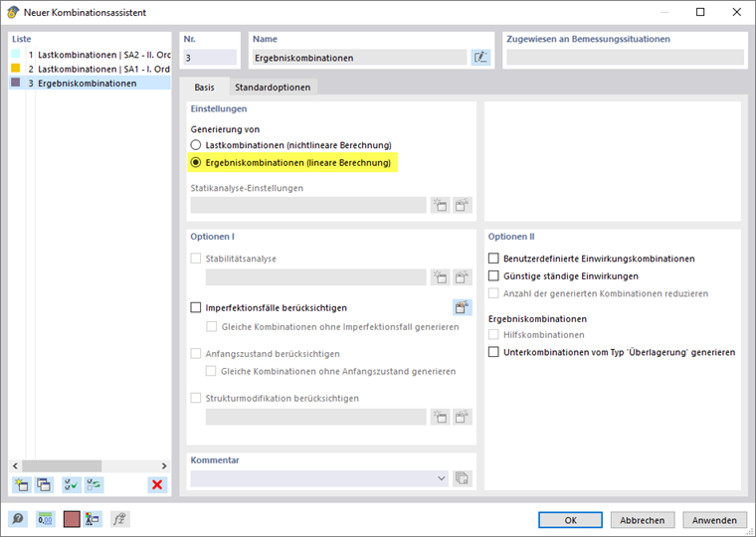Screen dimensions: 756x537
Task: Select list entry 1 Lastkombinationen SA2
Action: coord(90,55)
